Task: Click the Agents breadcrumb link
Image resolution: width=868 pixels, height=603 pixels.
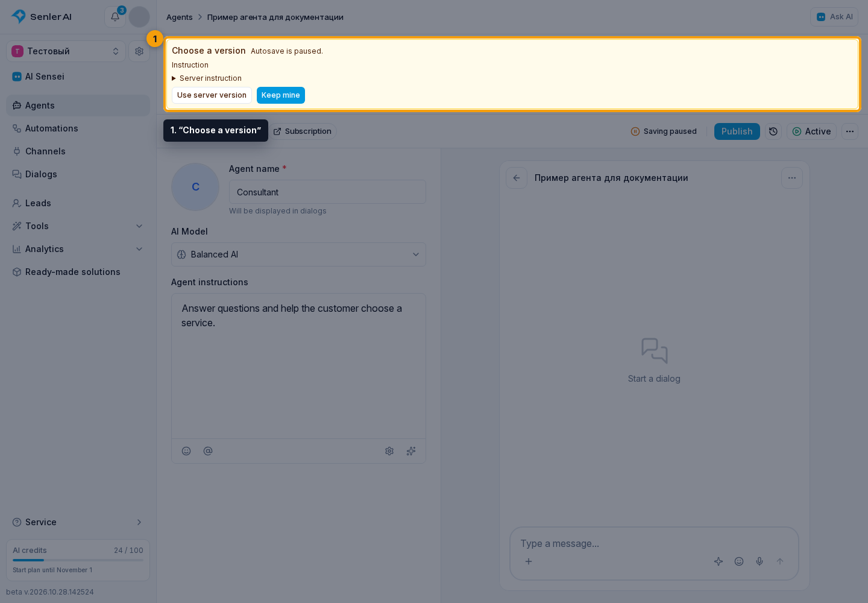Action: pos(180,17)
